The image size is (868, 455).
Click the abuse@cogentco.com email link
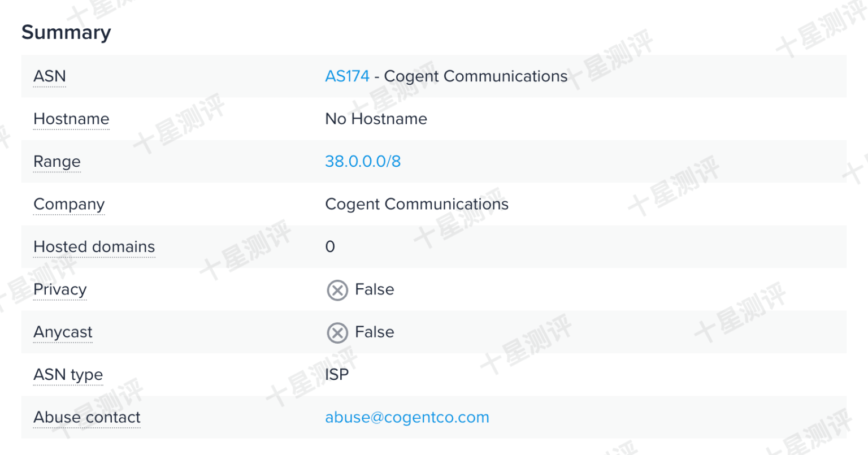407,418
